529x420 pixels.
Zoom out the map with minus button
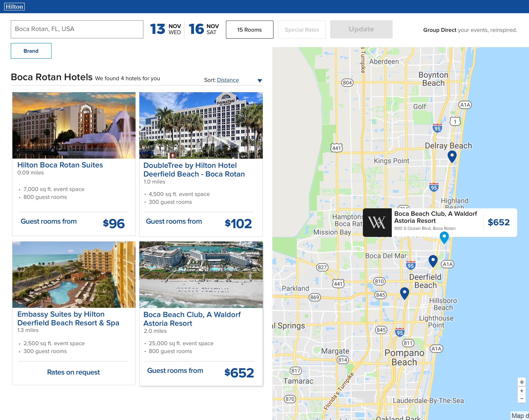pos(522,399)
